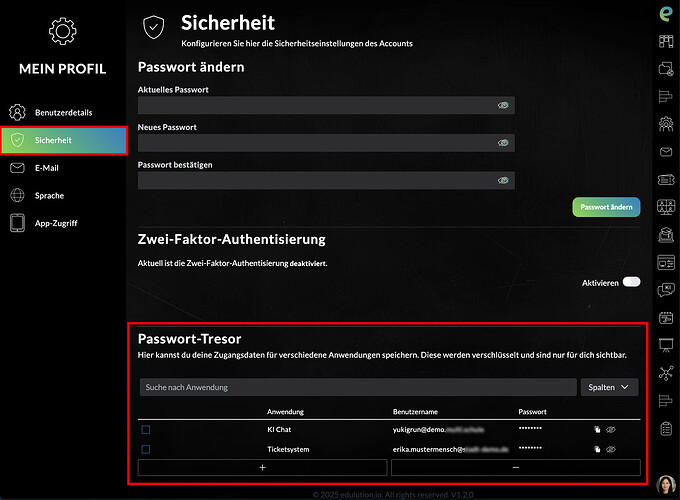Copy the KI Chat password
Screen dimensions: 680x500
(x=597, y=429)
